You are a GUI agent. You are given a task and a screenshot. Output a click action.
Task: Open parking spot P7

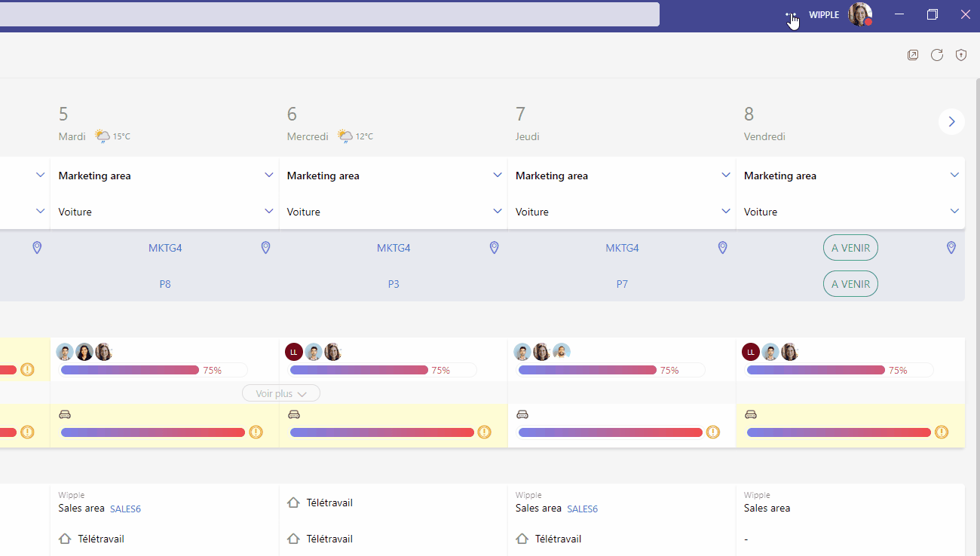pos(622,284)
